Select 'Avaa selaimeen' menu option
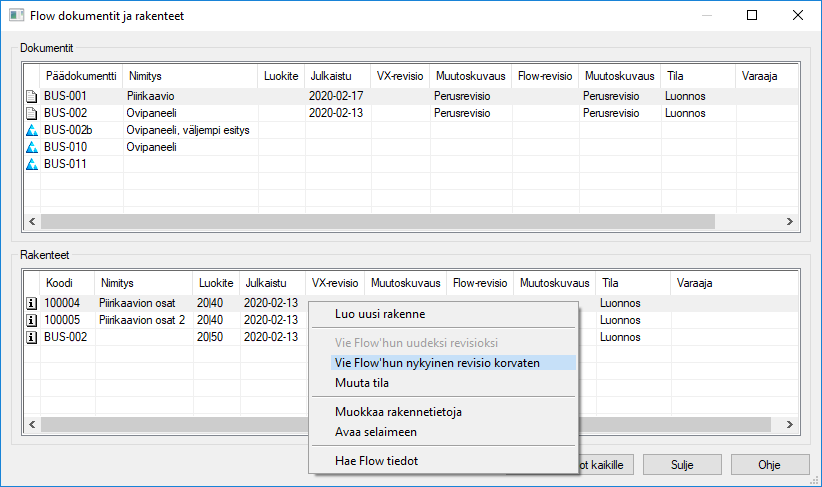This screenshot has width=822, height=487. (376, 432)
